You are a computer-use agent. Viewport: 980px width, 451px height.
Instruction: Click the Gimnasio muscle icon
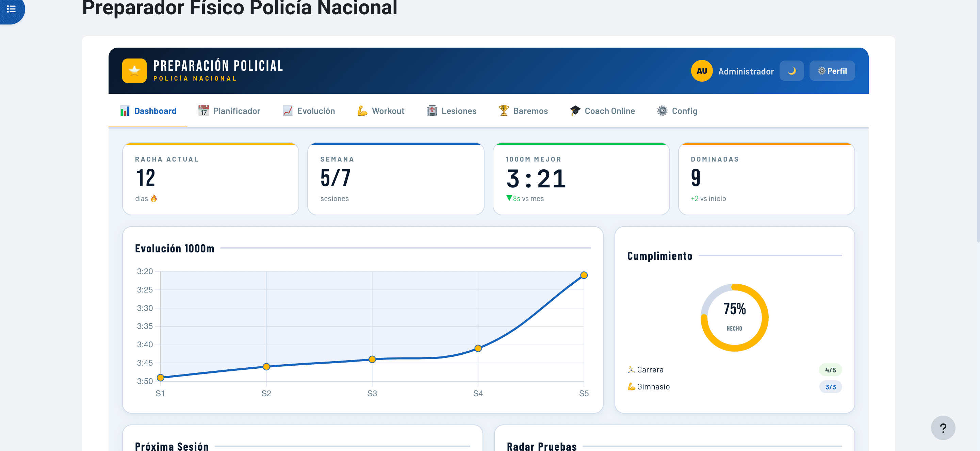pos(631,386)
